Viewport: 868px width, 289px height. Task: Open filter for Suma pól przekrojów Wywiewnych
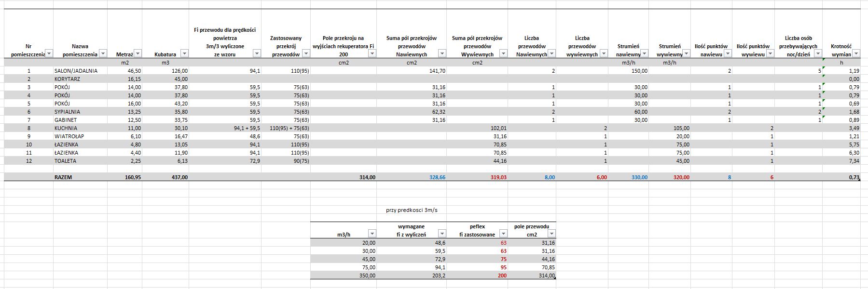click(503, 53)
